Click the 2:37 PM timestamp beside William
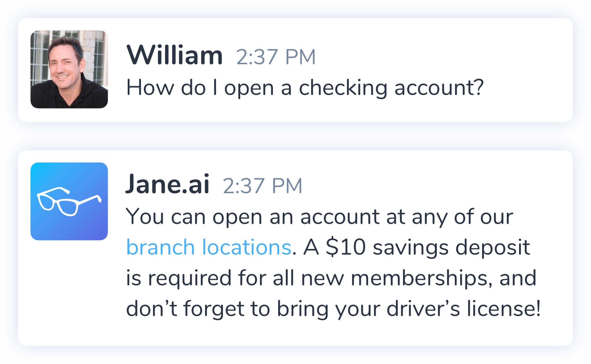Screen dimensions: 591x364 click(x=276, y=57)
